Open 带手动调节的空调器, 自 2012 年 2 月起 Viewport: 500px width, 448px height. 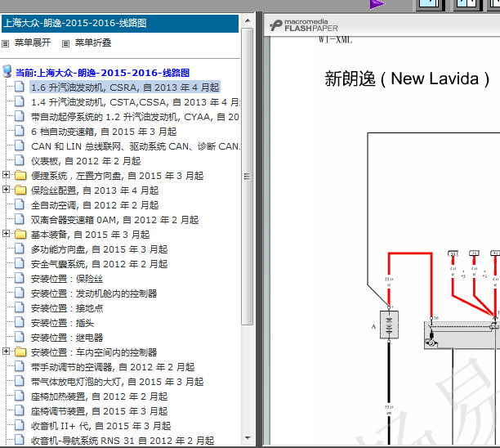(113, 366)
